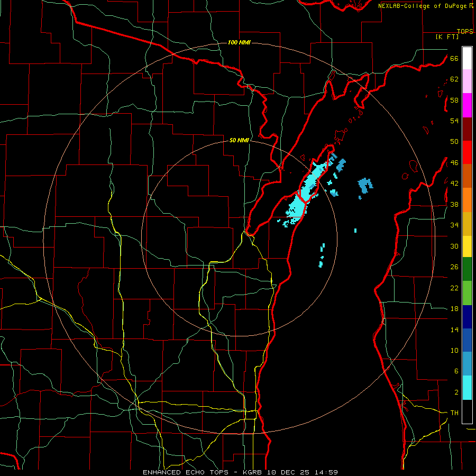
Task: Click the magenta legend swatch
Action: click(x=467, y=105)
